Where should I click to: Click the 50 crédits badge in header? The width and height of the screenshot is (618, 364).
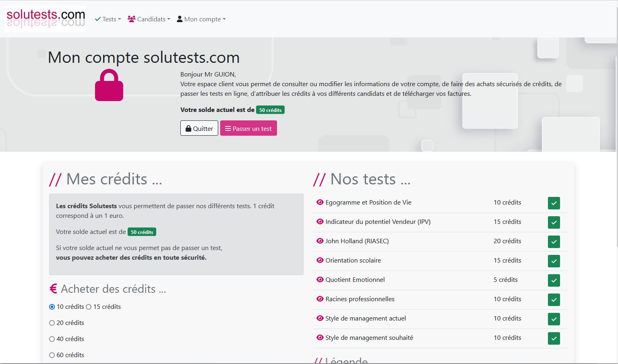click(270, 110)
